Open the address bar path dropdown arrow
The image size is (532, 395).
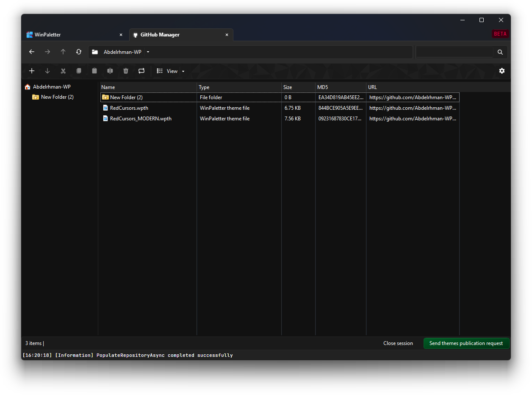(148, 52)
